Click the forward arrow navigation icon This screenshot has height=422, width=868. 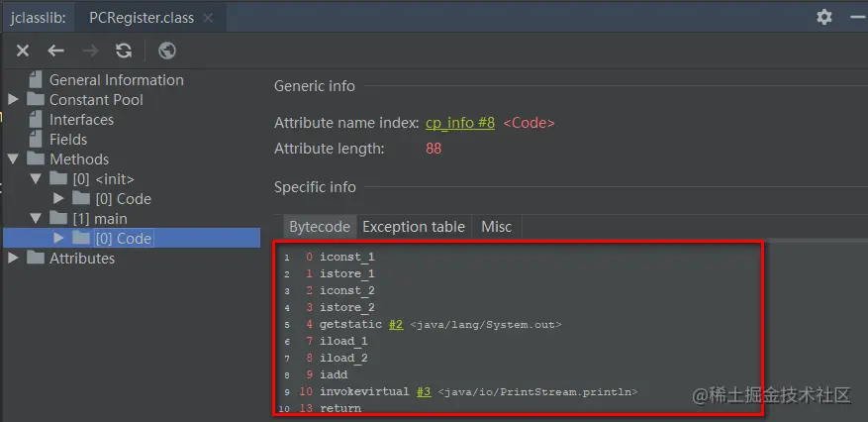(90, 51)
